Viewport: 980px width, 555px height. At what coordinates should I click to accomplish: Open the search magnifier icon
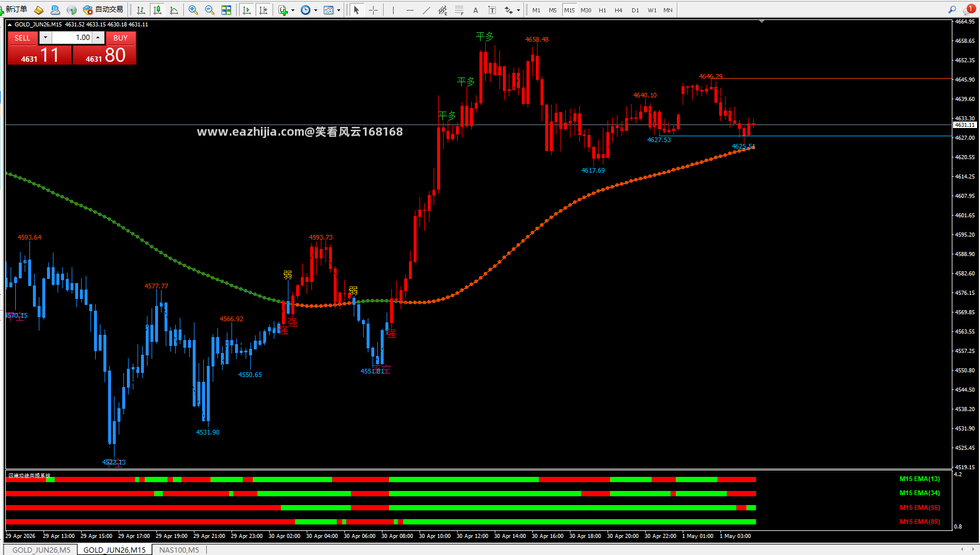pos(952,9)
